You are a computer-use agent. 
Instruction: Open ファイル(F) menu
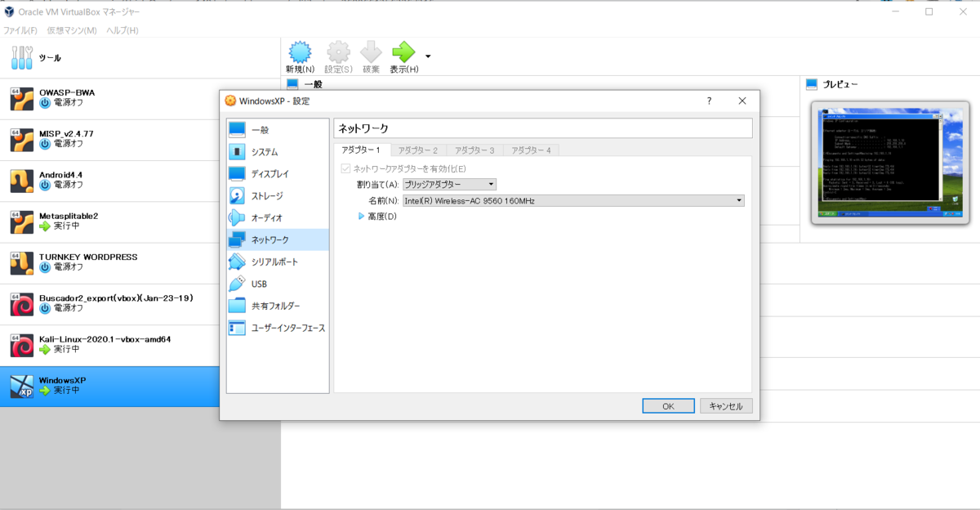tap(20, 30)
